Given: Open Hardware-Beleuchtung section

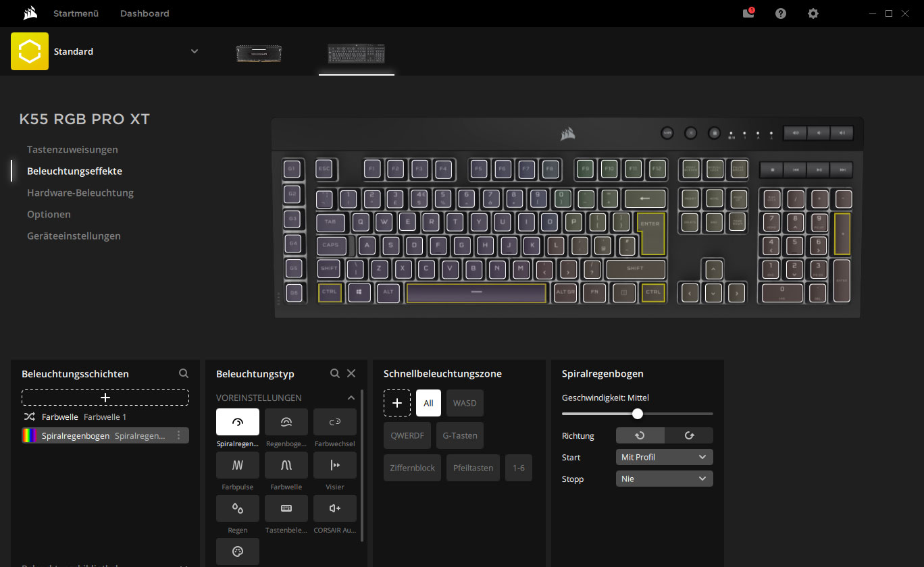Looking at the screenshot, I should click(80, 192).
